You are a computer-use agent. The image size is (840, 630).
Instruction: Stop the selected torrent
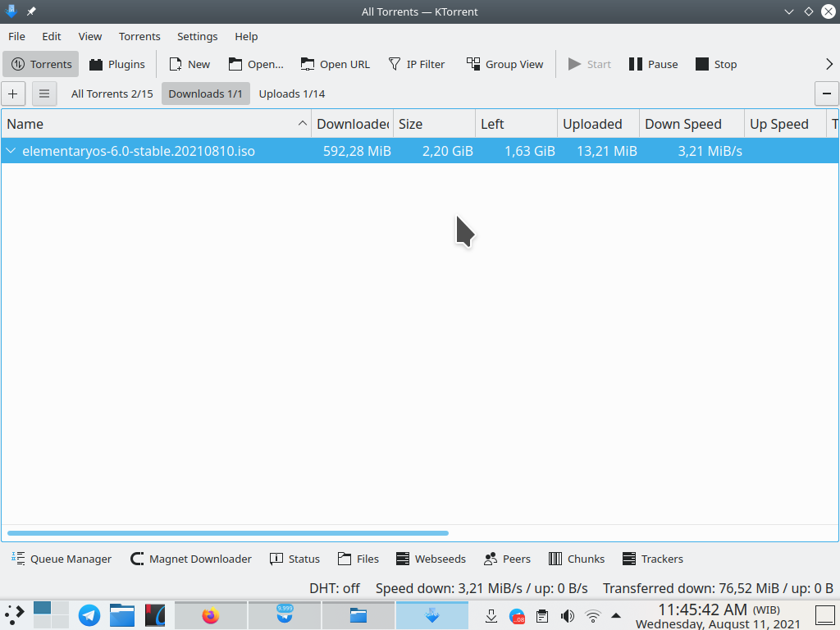pos(715,64)
